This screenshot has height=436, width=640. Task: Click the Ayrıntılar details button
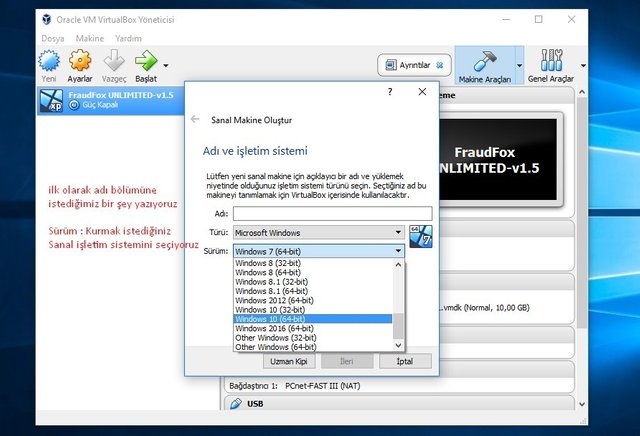click(414, 65)
